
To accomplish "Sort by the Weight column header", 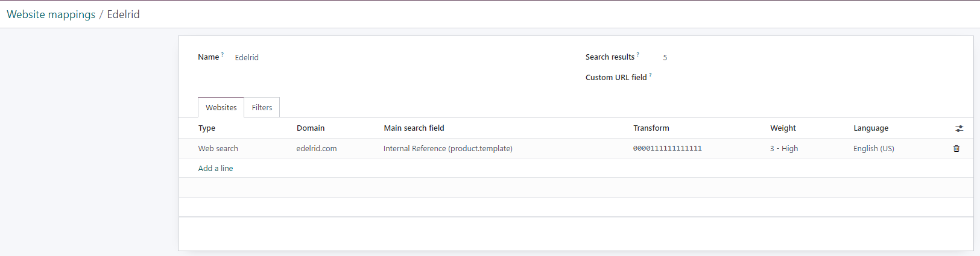I will 783,128.
